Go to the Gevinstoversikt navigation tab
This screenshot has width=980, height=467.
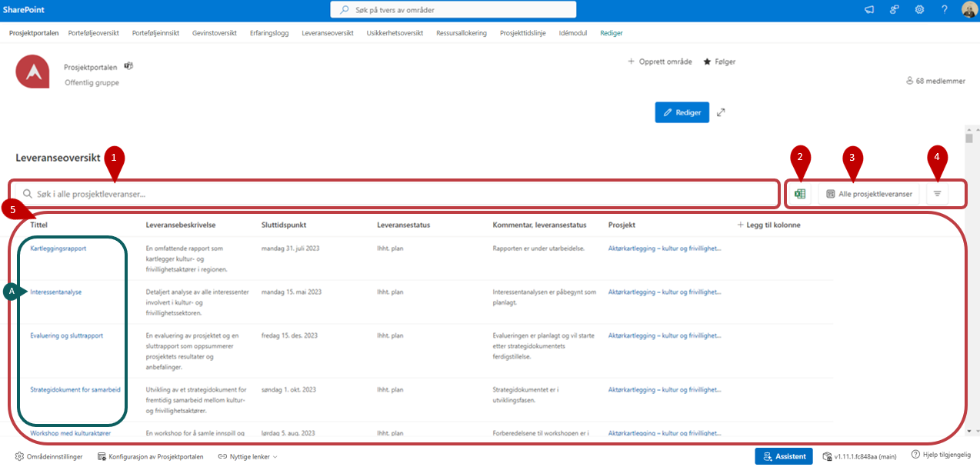coord(214,33)
